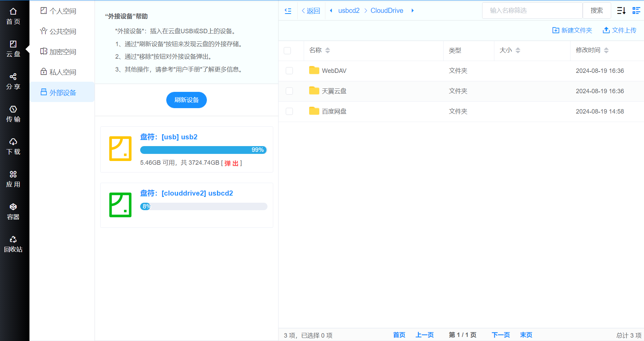Click the 刷新设备 button
Image resolution: width=644 pixels, height=341 pixels.
pyautogui.click(x=186, y=100)
